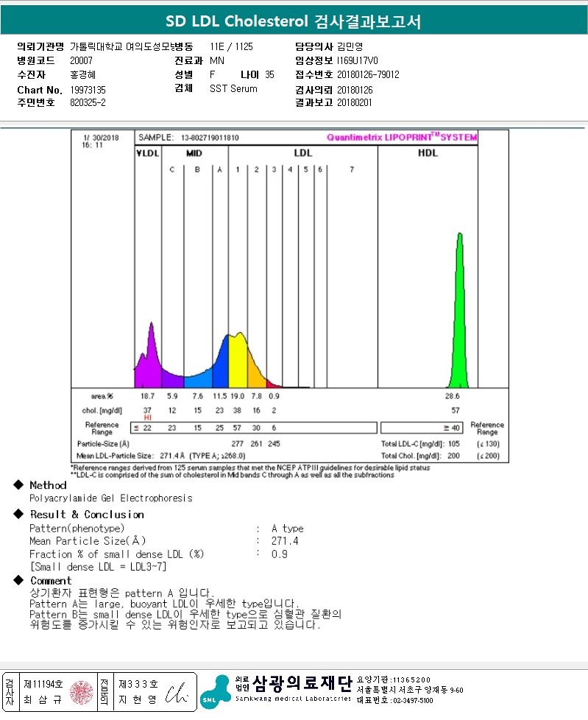The image size is (588, 720).
Task: Click phone number '02-3497-5100'
Action: (x=413, y=700)
